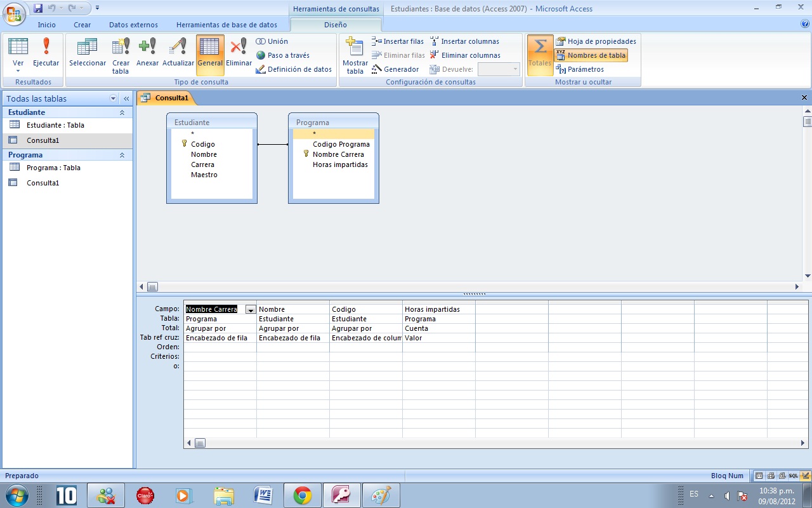Select the Actualizar query type
The height and width of the screenshot is (508, 812).
click(x=178, y=53)
